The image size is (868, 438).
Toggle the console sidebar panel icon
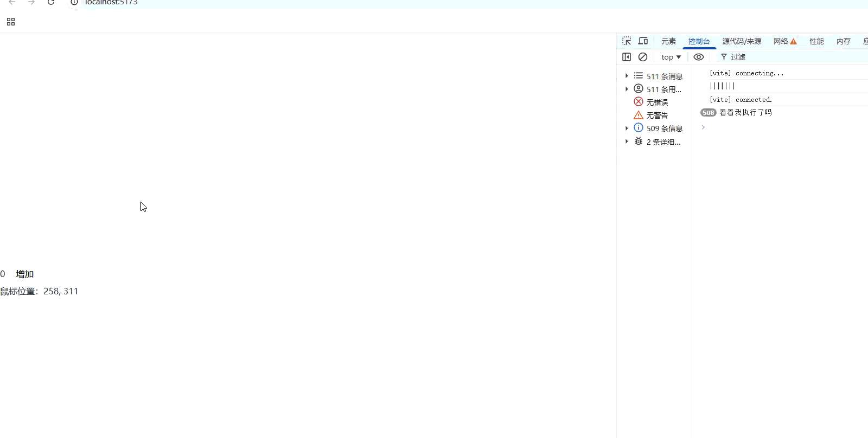click(627, 57)
